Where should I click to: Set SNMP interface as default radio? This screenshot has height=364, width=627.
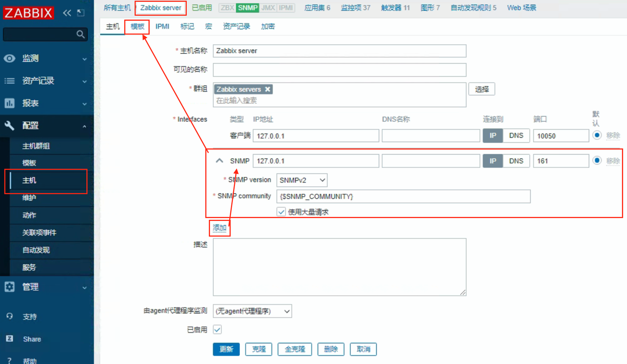click(x=597, y=161)
